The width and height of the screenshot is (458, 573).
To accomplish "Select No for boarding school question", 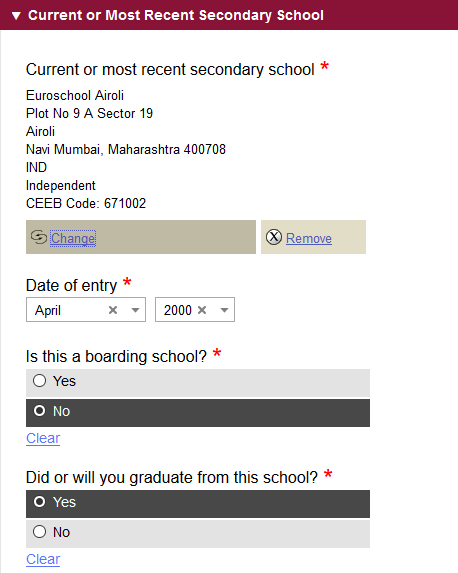I will 198,413.
